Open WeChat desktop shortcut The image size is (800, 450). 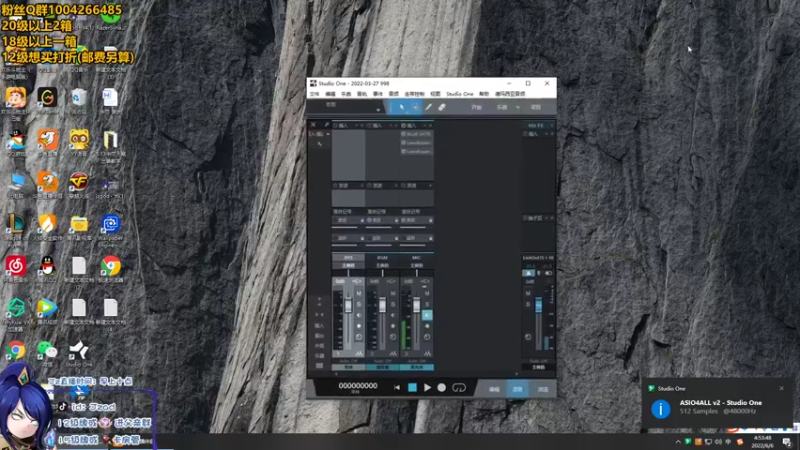[47, 354]
